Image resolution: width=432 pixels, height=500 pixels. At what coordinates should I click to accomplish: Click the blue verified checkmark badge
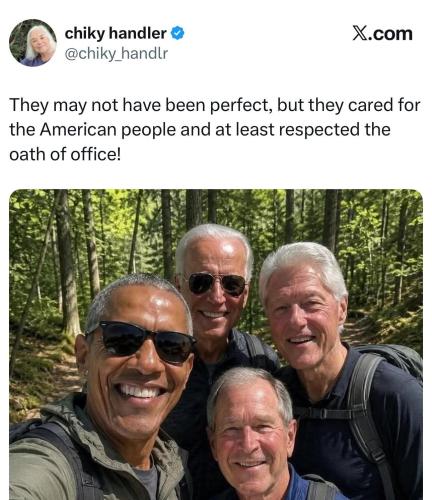pos(177,33)
